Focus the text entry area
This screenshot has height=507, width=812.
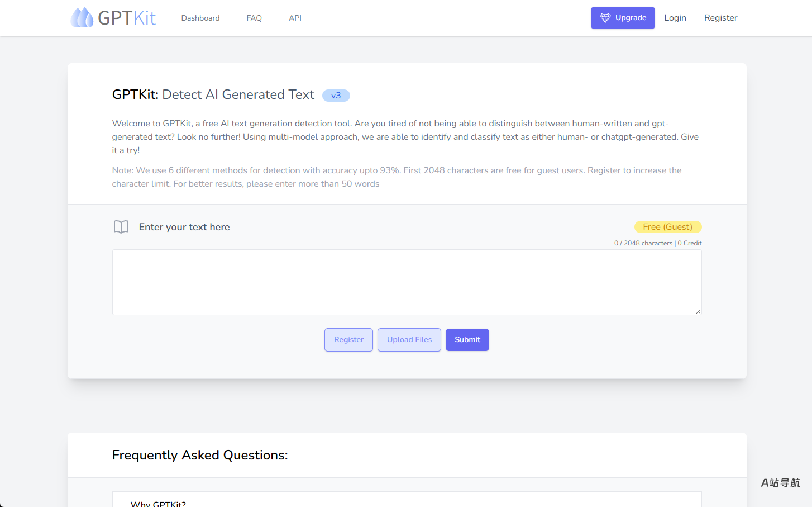[x=407, y=282]
